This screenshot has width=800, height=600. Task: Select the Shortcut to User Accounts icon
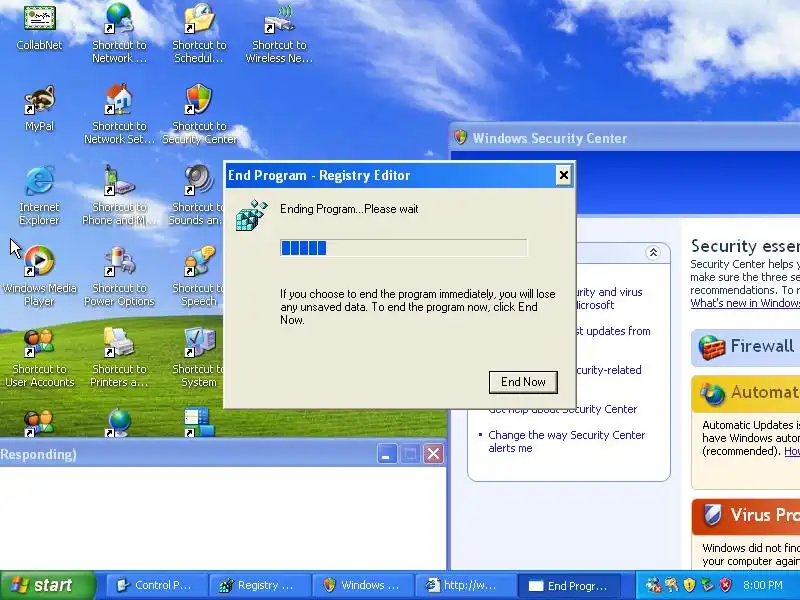pyautogui.click(x=39, y=358)
